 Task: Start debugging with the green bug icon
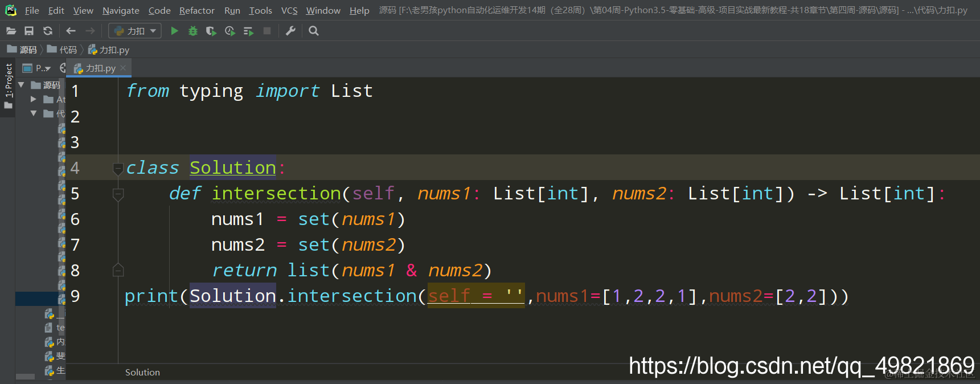(193, 31)
